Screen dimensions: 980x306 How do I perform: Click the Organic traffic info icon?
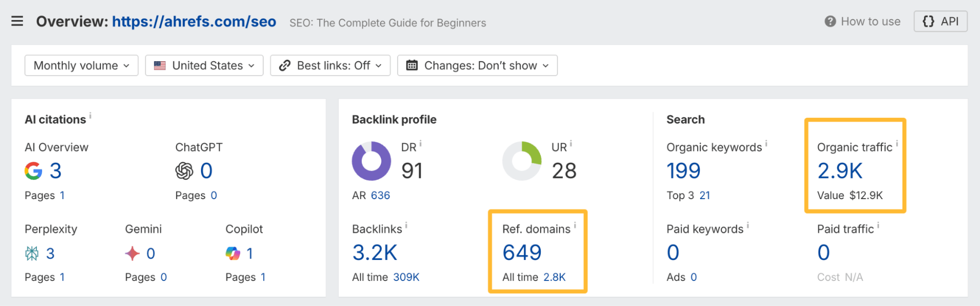[897, 144]
